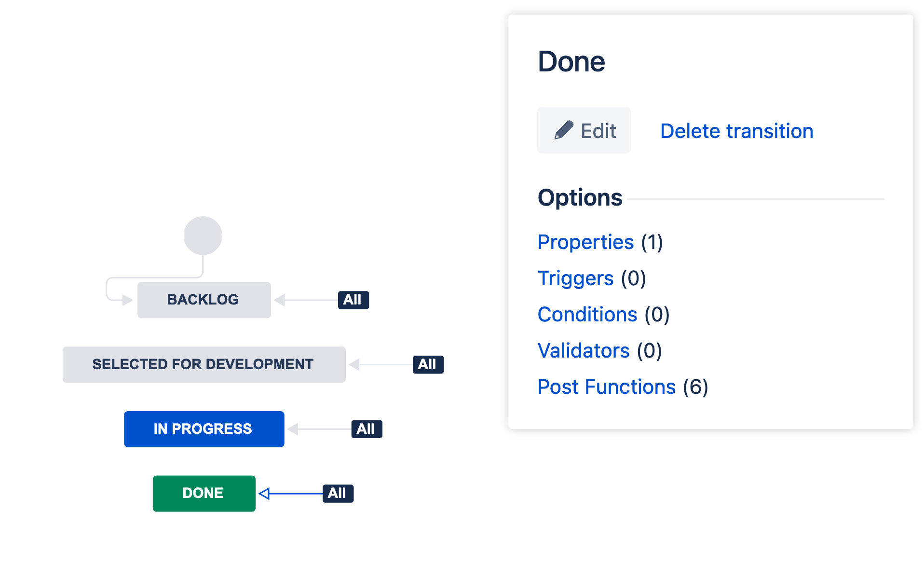This screenshot has height=581, width=924.
Task: Open the Triggers option
Action: [575, 278]
